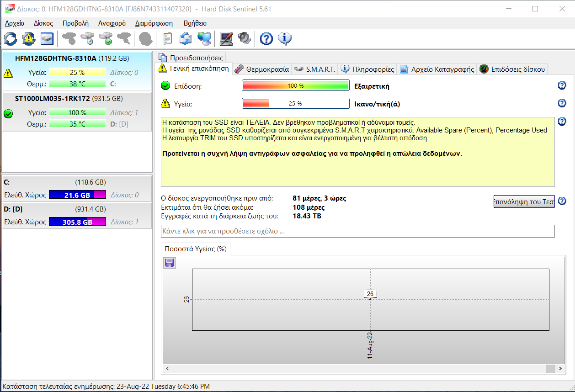Click the help icon beside the Υγεία bar

coord(562,103)
